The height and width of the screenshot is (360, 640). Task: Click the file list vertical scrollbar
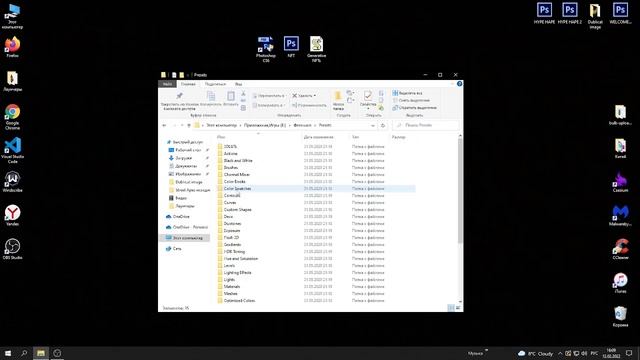pos(460,190)
